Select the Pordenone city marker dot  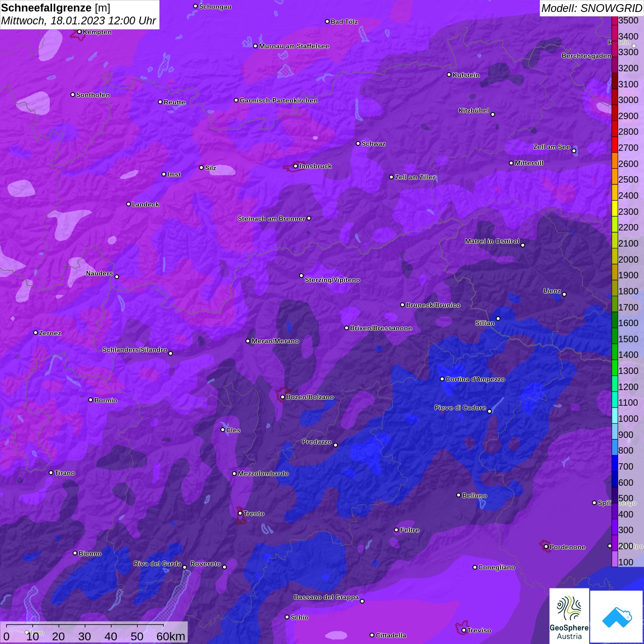tap(546, 547)
